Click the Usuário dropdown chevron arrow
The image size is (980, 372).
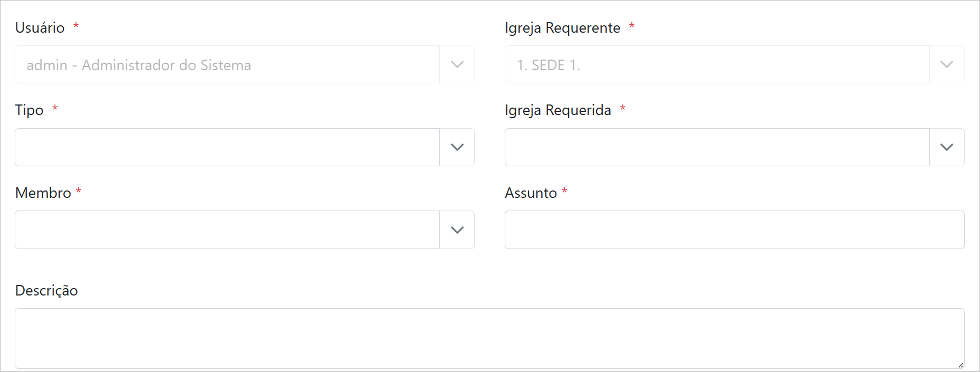457,64
